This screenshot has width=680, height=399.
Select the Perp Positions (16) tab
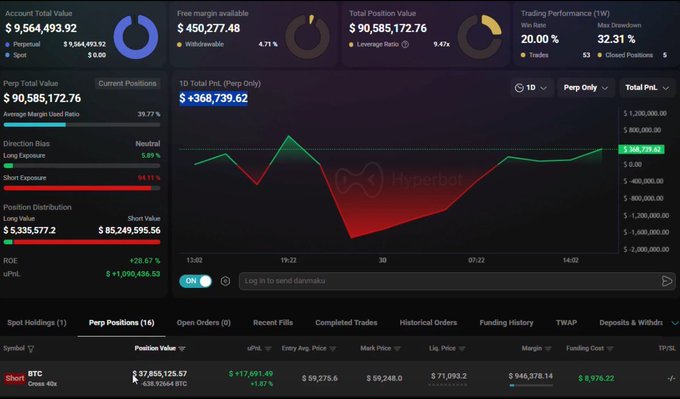coord(121,323)
